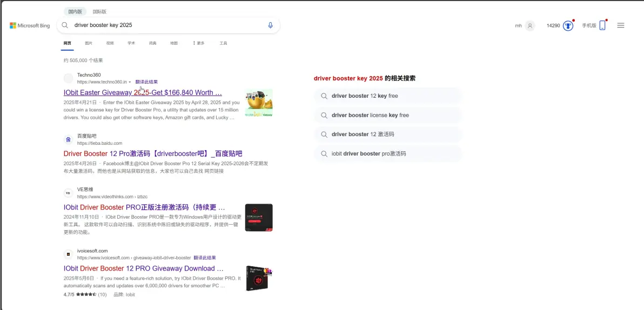The image size is (644, 310).
Task: Select the 视频 tab
Action: [x=110, y=43]
